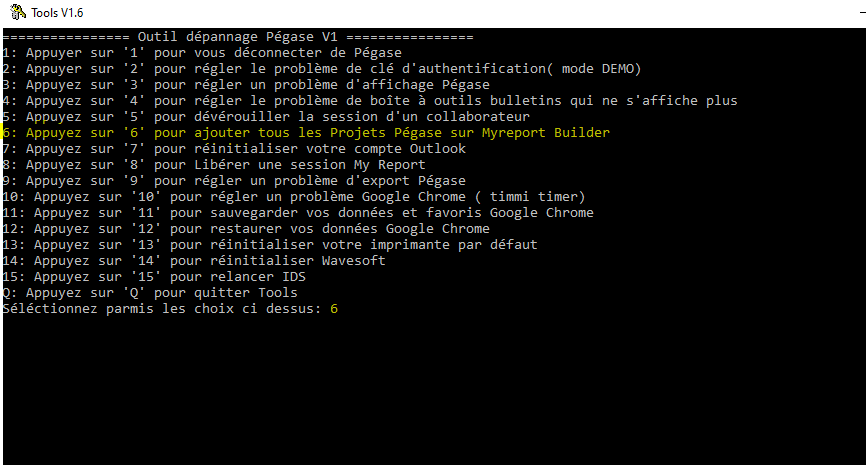This screenshot has height=465, width=866.
Task: Click option 2 about authentication key problem
Action: pyautogui.click(x=320, y=68)
